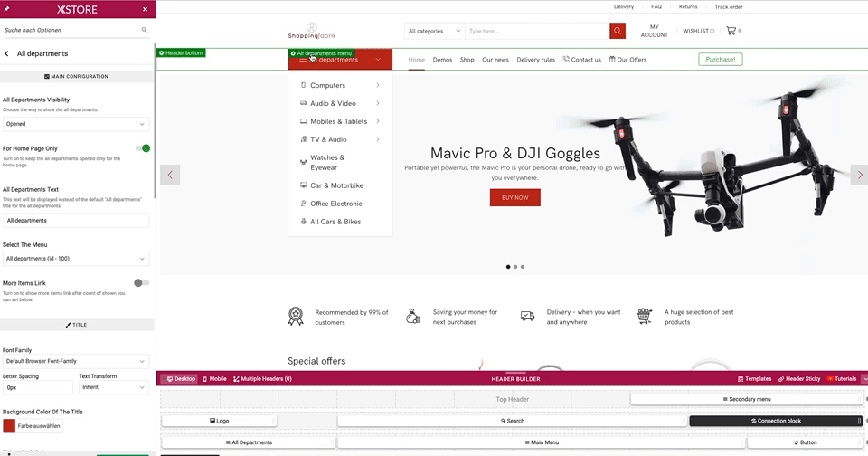This screenshot has width=868, height=456.
Task: Open the Font Family dropdown
Action: click(x=76, y=361)
